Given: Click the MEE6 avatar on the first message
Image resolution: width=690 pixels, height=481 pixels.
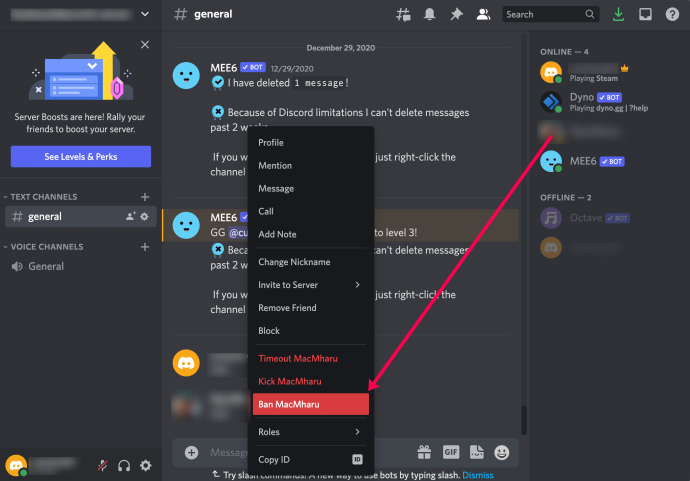Looking at the screenshot, I should 186,76.
